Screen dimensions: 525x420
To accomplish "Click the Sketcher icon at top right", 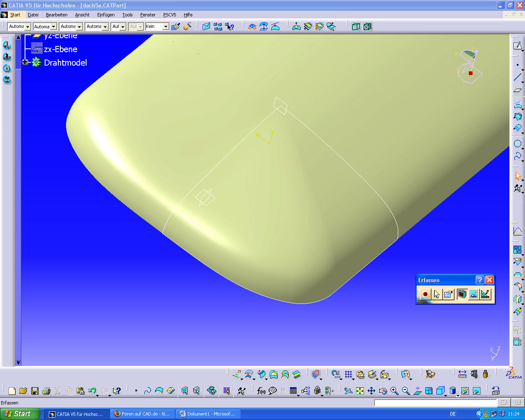I will point(518,46).
